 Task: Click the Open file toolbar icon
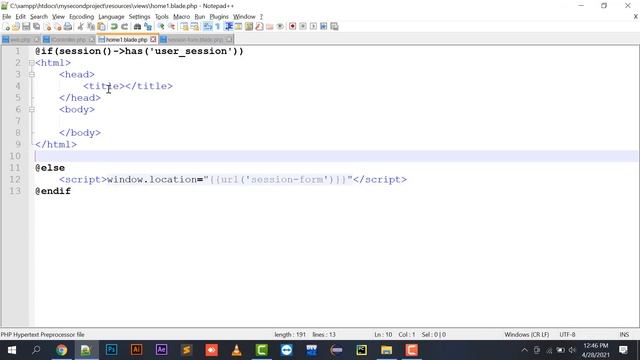(x=16, y=27)
